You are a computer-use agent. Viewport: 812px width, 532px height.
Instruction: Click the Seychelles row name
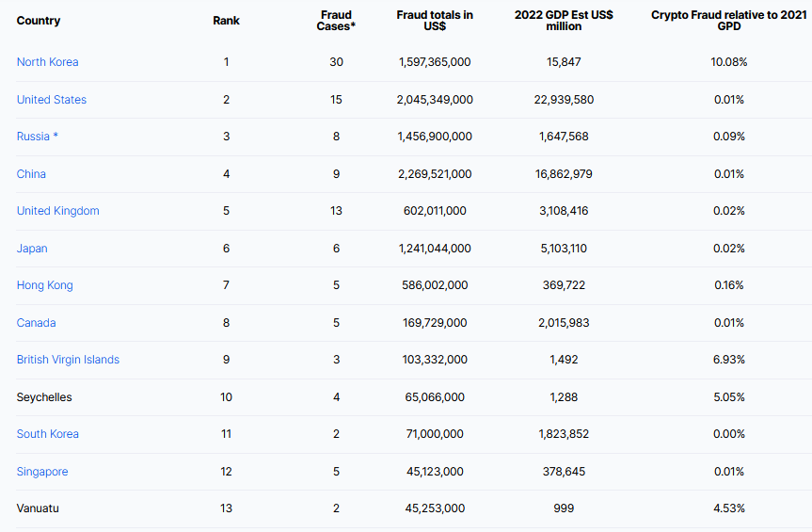(x=44, y=397)
